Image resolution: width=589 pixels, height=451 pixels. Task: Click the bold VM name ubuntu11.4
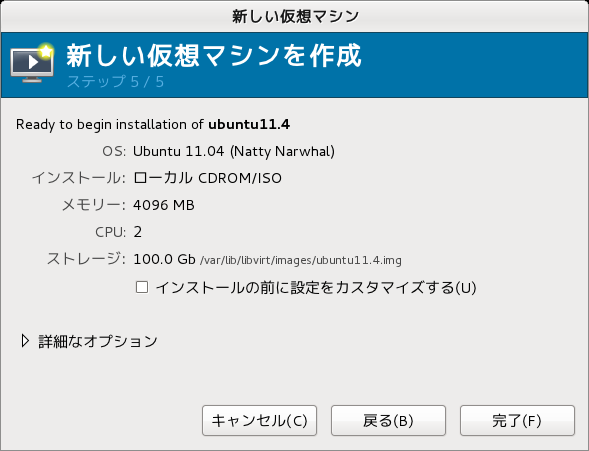click(249, 124)
